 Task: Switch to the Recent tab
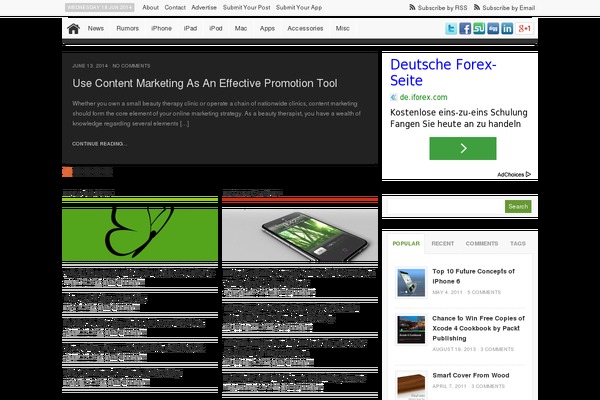click(x=442, y=243)
